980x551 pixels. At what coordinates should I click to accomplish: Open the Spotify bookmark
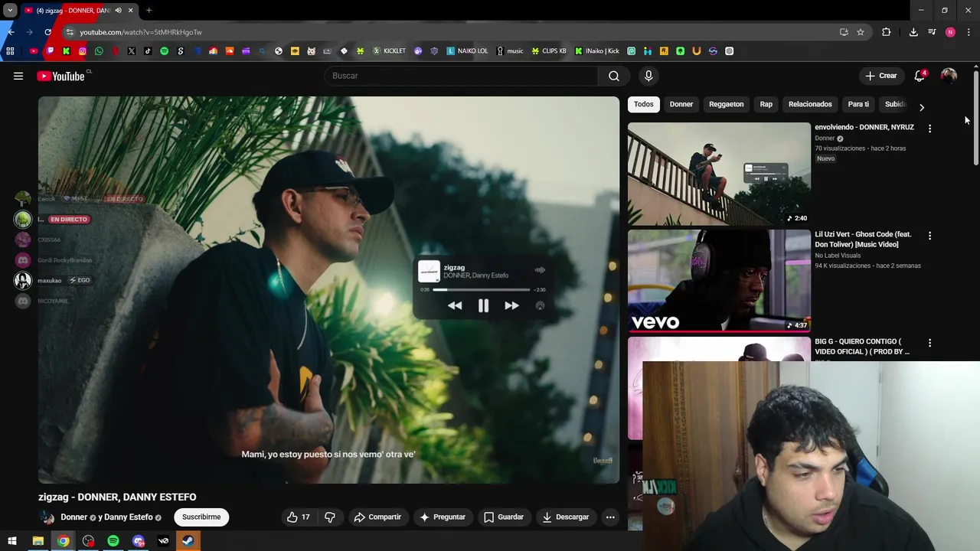click(164, 51)
